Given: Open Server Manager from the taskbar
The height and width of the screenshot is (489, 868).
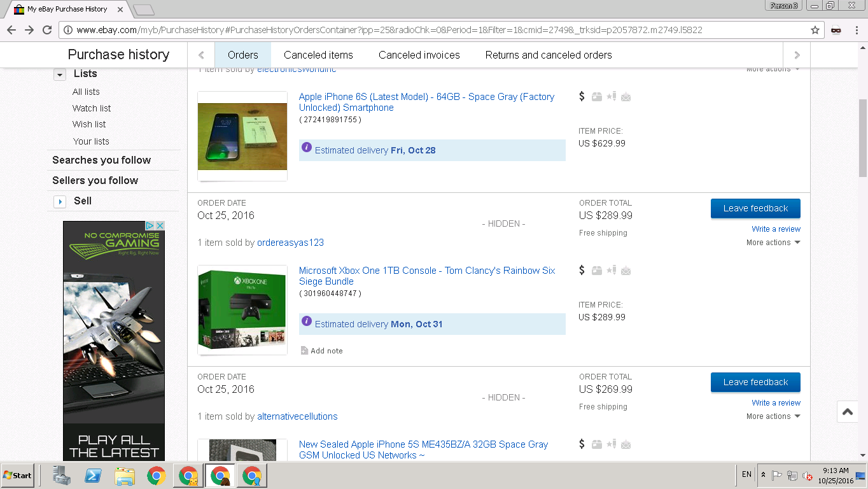Looking at the screenshot, I should coord(62,476).
